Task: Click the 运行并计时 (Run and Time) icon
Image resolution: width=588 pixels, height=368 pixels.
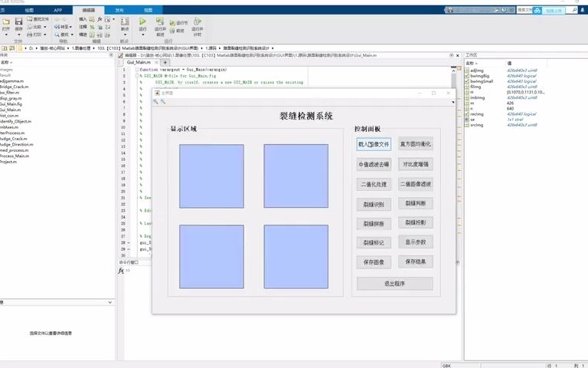Action: pyautogui.click(x=198, y=21)
